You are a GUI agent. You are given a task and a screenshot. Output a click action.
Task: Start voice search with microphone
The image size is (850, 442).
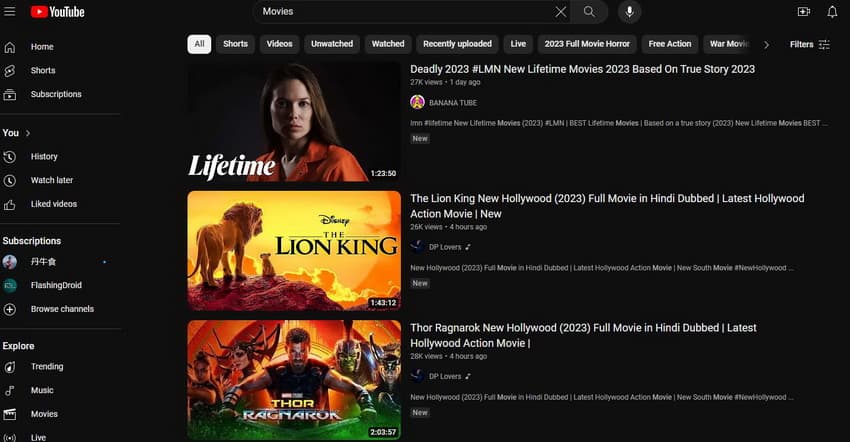point(629,11)
